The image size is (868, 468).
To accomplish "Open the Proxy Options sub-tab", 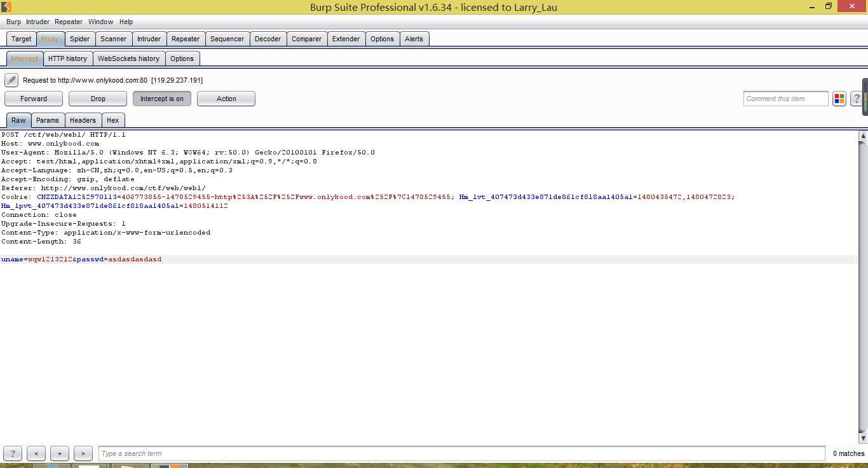I will click(x=182, y=59).
